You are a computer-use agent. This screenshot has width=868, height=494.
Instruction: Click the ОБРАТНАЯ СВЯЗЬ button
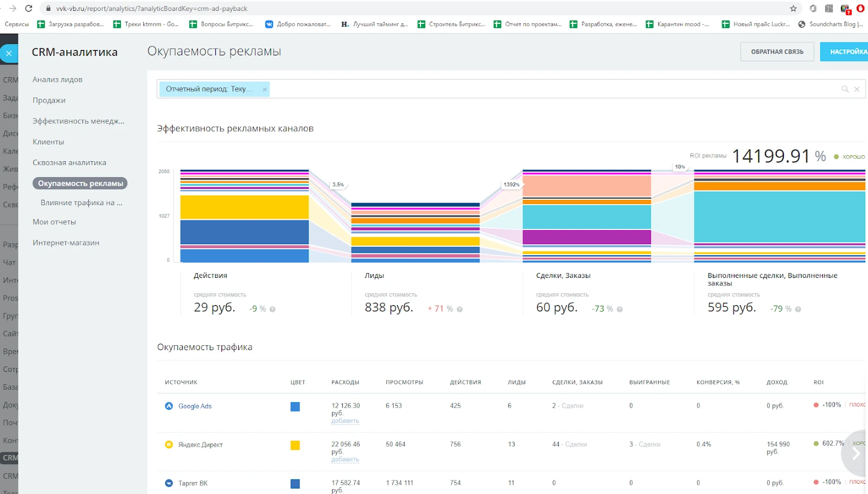(777, 52)
